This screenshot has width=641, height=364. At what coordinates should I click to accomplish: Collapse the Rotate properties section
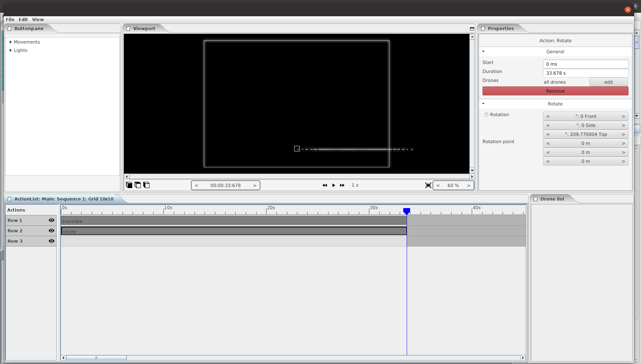pos(484,104)
